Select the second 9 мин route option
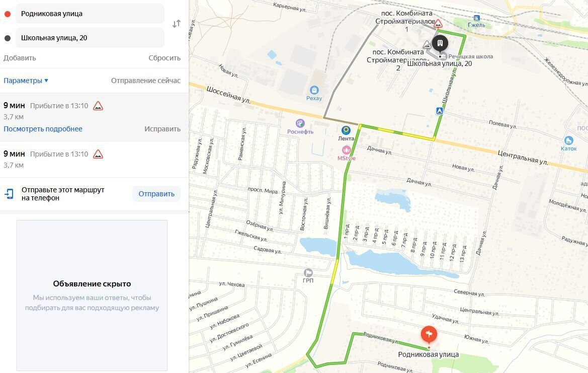The width and height of the screenshot is (588, 373). [x=94, y=159]
